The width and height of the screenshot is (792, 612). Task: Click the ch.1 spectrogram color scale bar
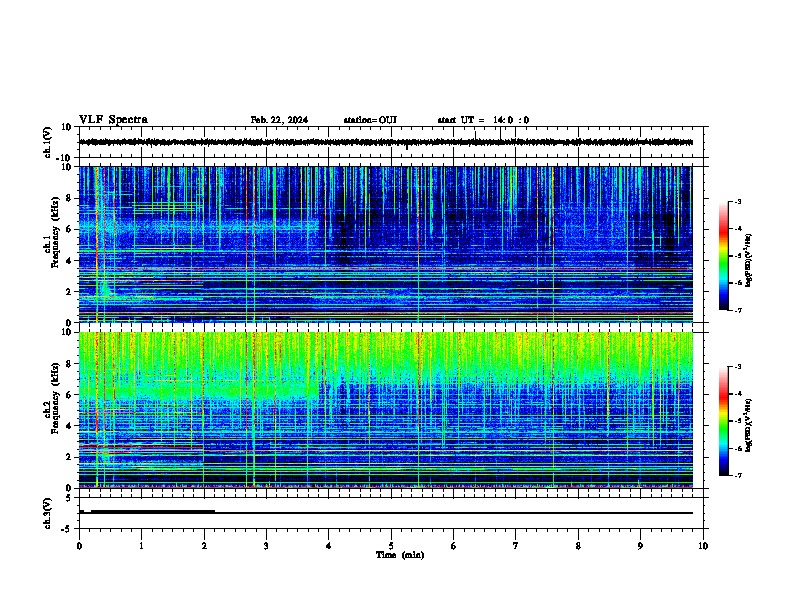tap(723, 256)
